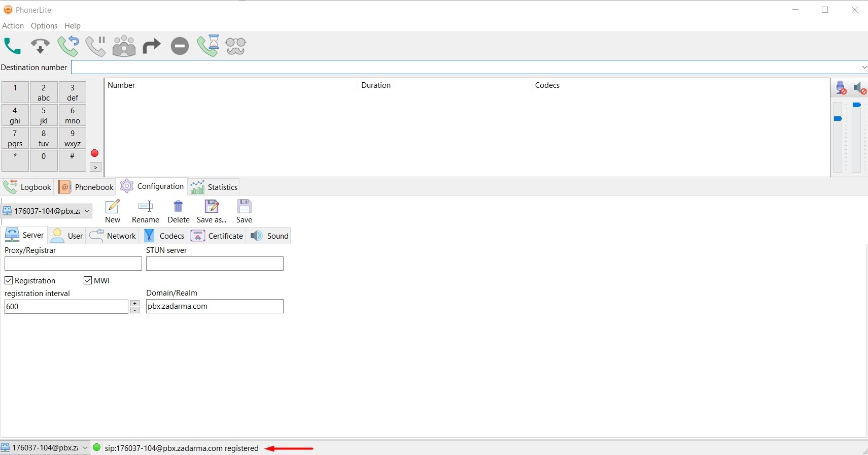Delete the current profile

(178, 211)
